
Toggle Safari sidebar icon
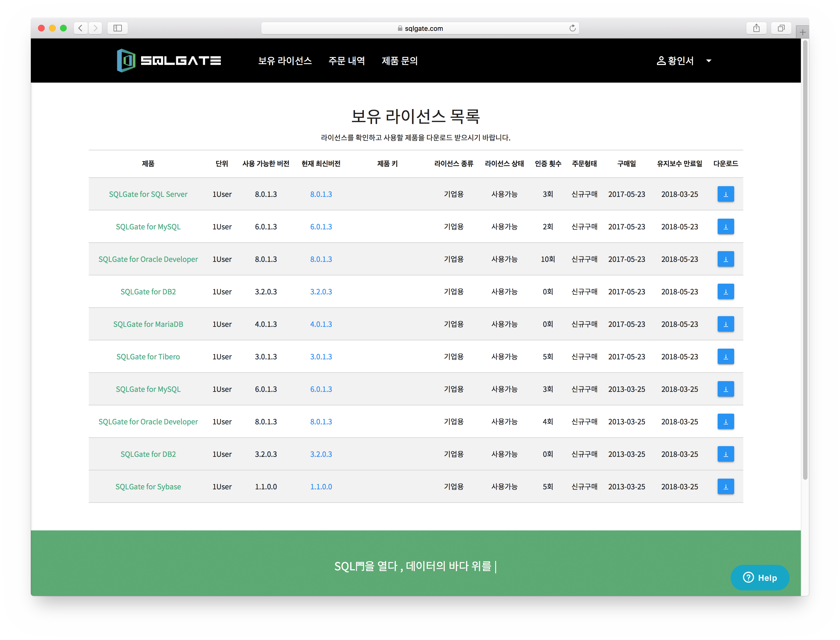117,28
